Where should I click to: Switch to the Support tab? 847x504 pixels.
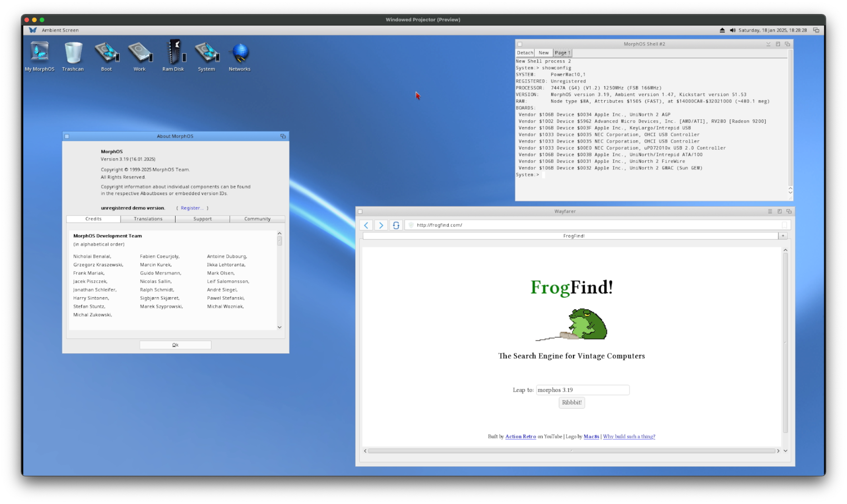pos(202,219)
